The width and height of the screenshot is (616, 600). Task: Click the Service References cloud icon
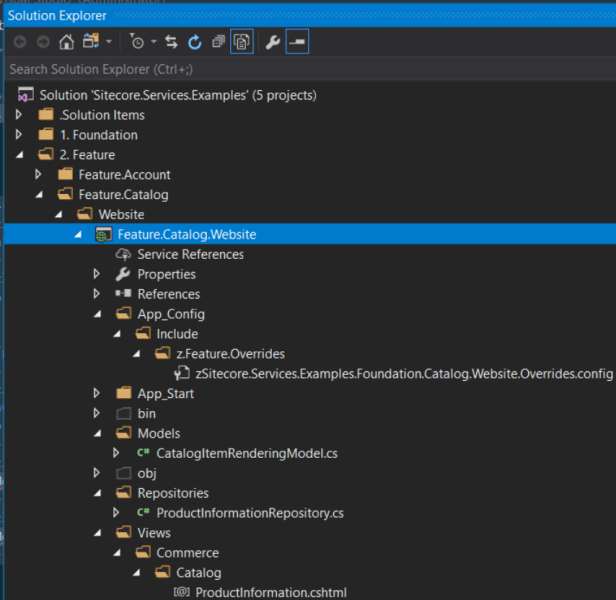coord(123,255)
